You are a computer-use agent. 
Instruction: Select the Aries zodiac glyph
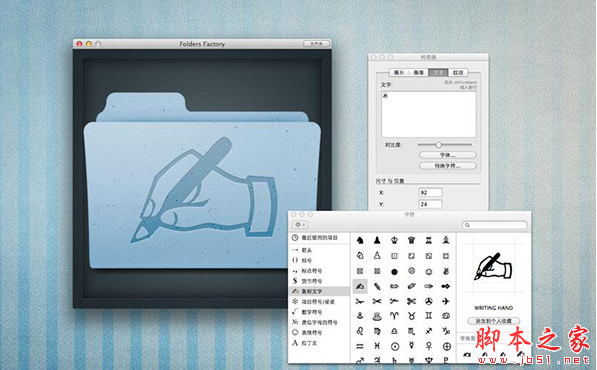tap(394, 316)
